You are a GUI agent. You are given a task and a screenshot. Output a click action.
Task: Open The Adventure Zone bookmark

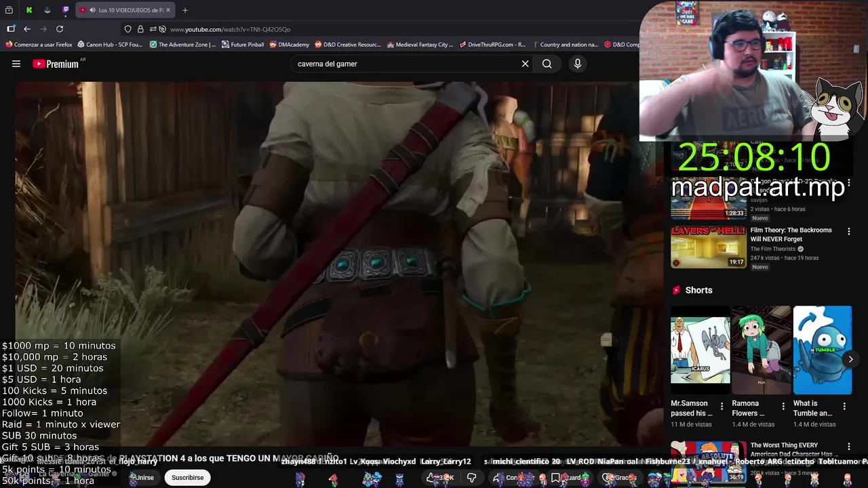click(x=182, y=45)
